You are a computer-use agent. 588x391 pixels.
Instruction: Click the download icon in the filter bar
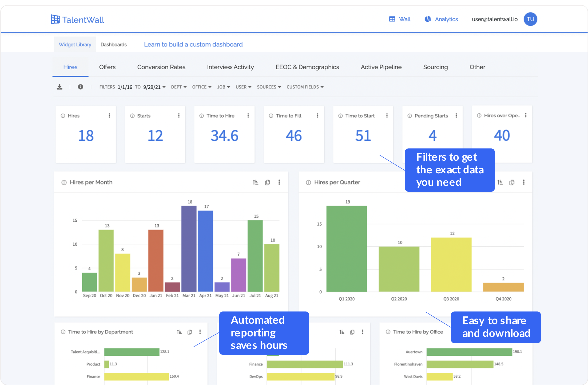(x=59, y=87)
